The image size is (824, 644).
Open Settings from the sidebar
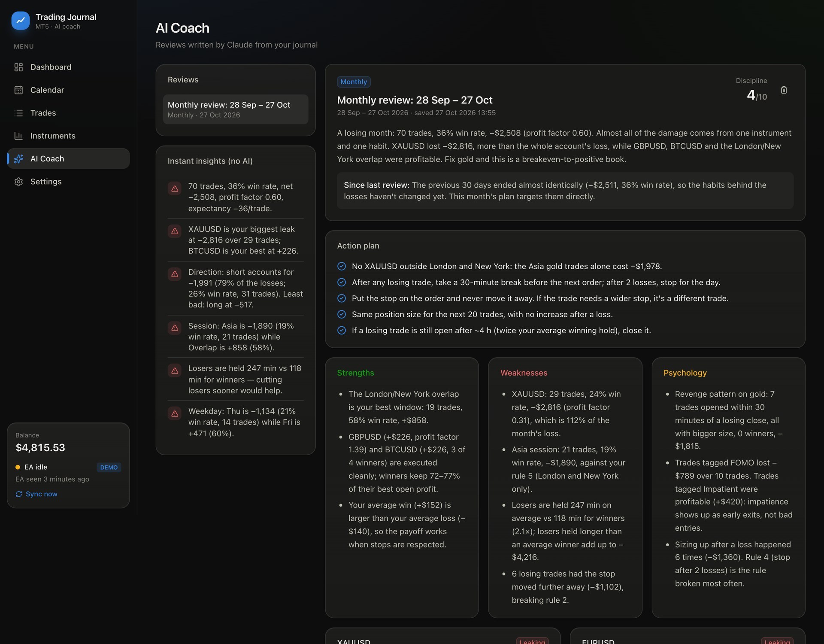(68, 182)
